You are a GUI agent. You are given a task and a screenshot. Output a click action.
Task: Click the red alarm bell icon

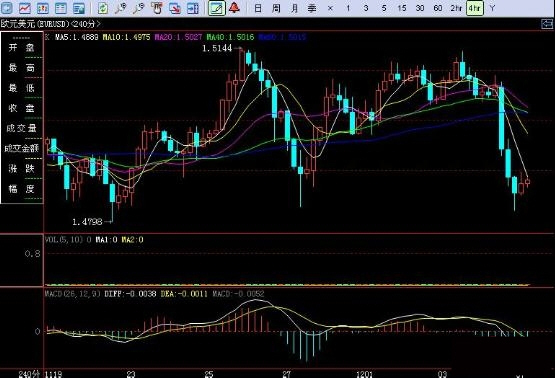(234, 7)
